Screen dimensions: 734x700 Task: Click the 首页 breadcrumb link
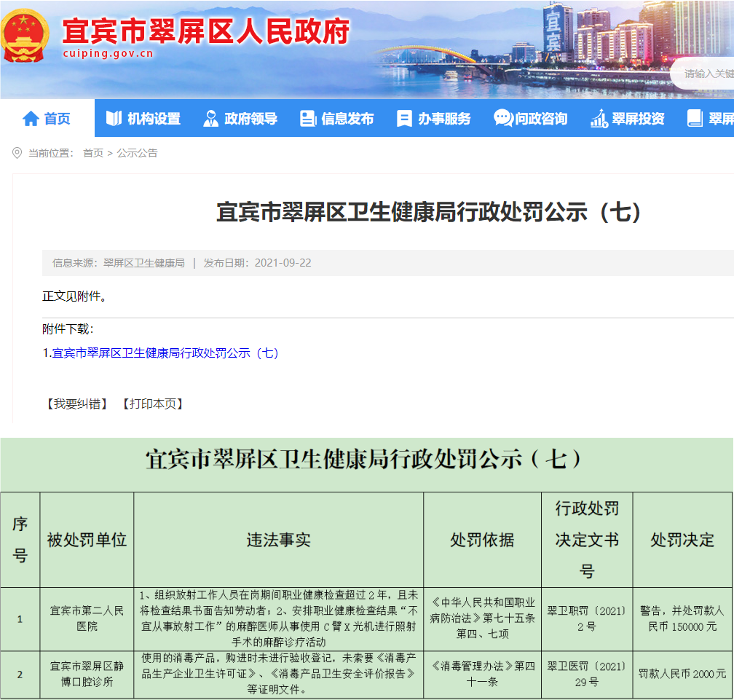point(92,153)
